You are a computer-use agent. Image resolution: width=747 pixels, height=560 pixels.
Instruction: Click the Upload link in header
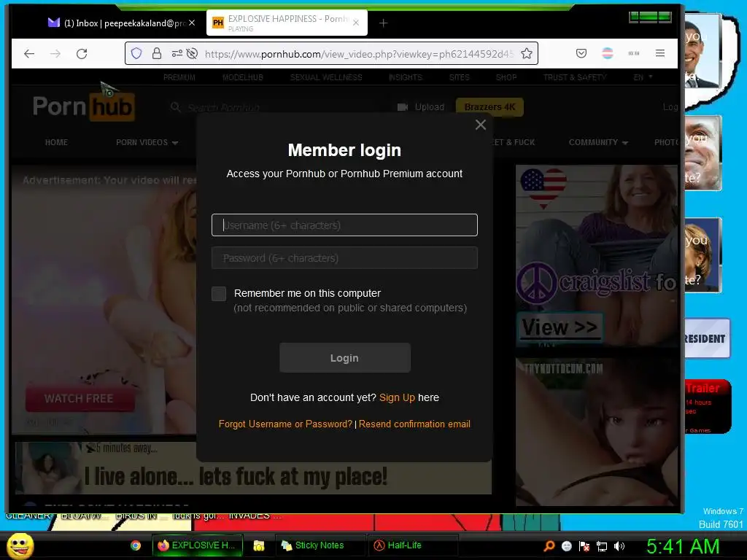[x=429, y=107]
